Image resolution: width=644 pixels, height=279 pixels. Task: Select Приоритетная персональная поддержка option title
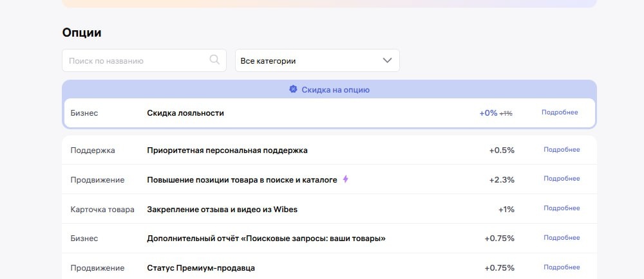point(227,150)
